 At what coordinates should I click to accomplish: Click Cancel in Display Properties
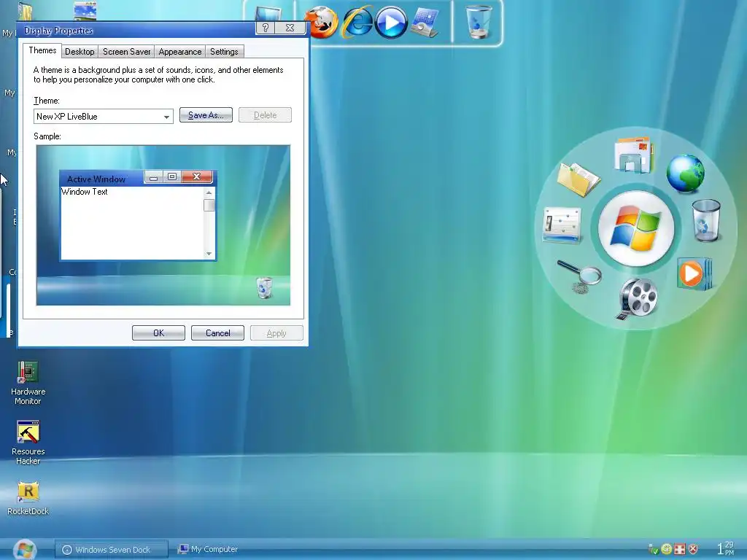(x=217, y=332)
